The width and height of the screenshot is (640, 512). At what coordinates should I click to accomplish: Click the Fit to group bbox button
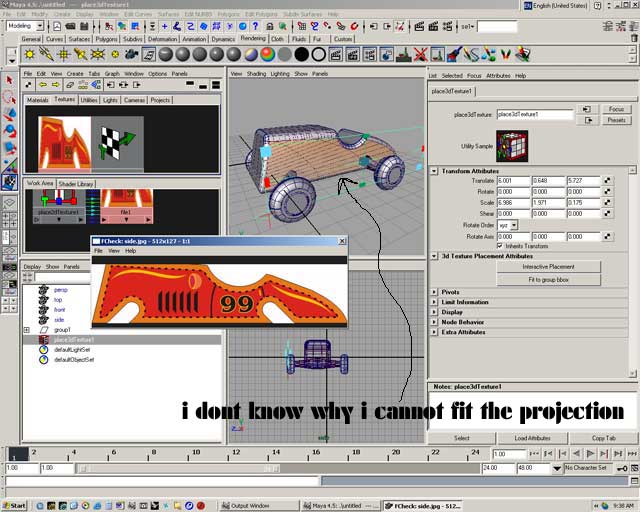tap(549, 280)
